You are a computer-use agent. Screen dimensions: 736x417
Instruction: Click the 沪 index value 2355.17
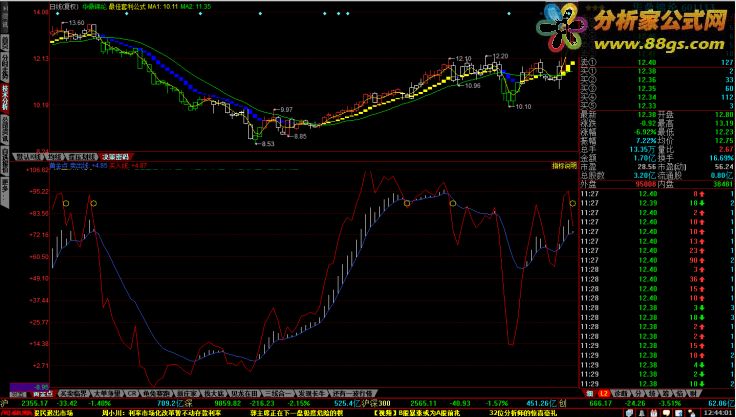point(35,403)
